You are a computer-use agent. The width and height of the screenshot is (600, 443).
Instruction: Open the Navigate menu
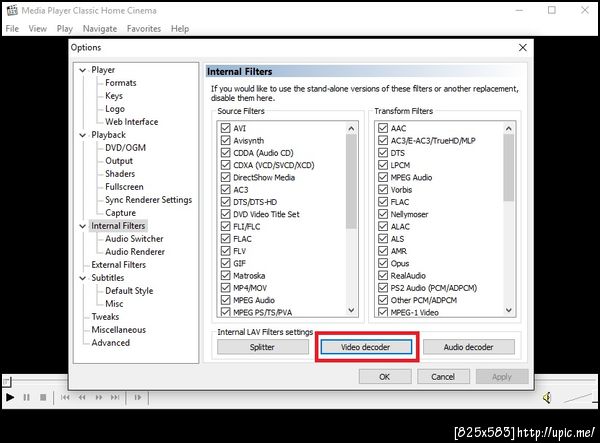[100, 29]
